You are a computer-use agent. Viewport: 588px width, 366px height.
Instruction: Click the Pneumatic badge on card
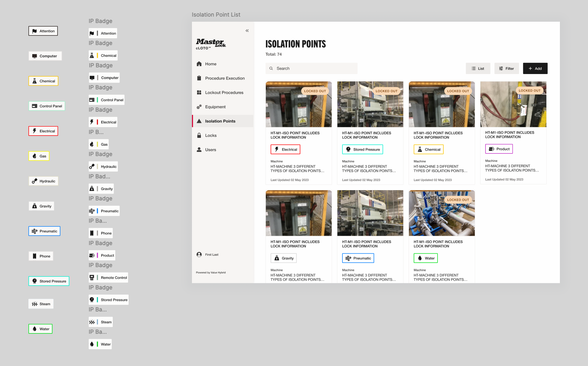[358, 258]
